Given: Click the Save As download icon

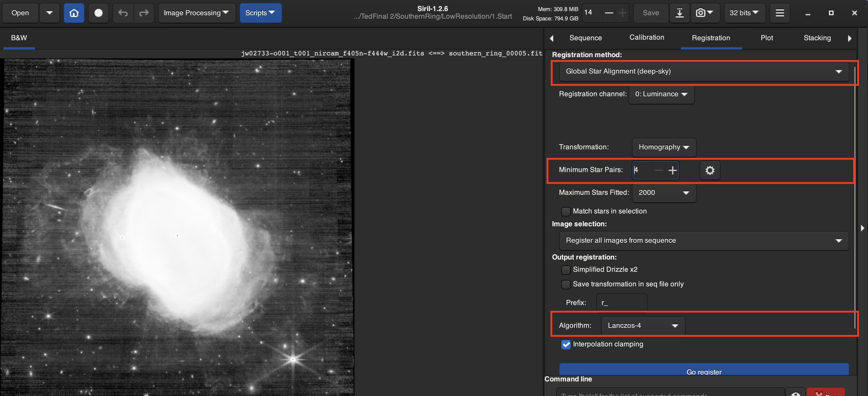Looking at the screenshot, I should [679, 13].
